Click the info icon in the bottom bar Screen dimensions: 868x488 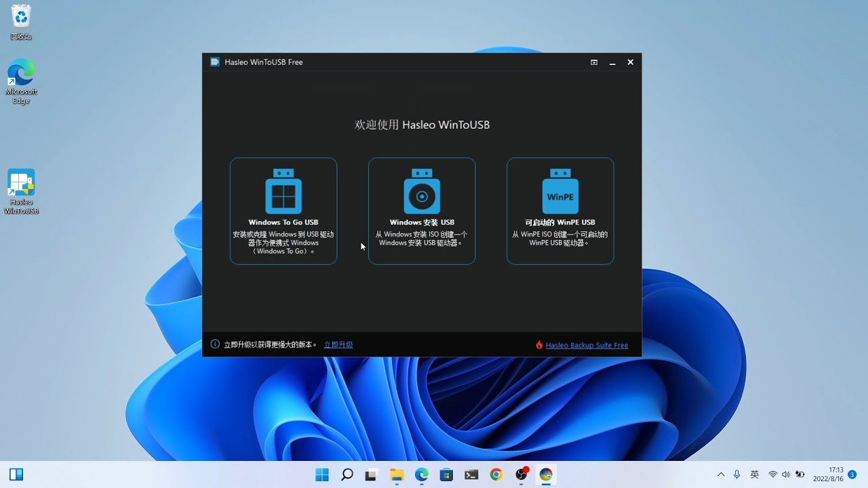(x=215, y=344)
